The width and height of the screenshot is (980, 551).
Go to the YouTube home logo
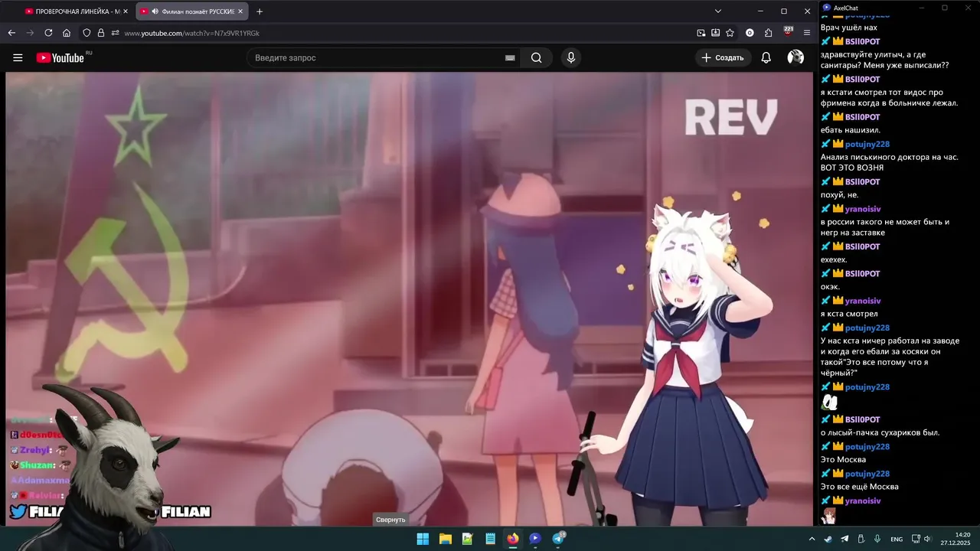61,57
